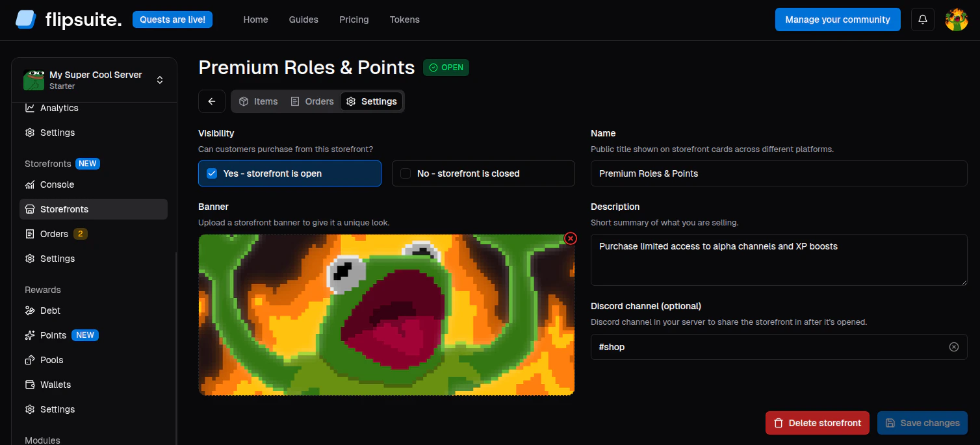This screenshot has width=980, height=445.
Task: Select the Settings tab
Action: click(372, 101)
